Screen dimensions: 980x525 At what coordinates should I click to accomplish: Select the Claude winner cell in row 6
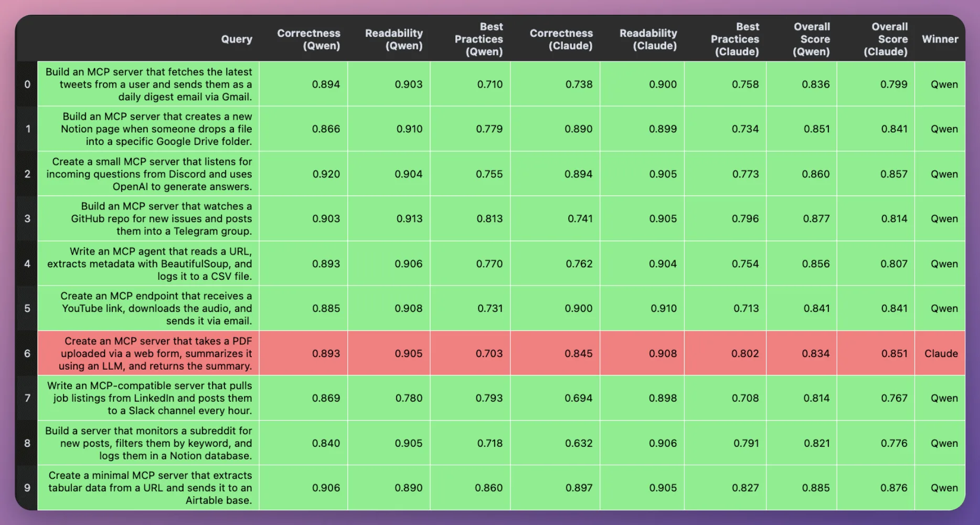[x=940, y=353]
